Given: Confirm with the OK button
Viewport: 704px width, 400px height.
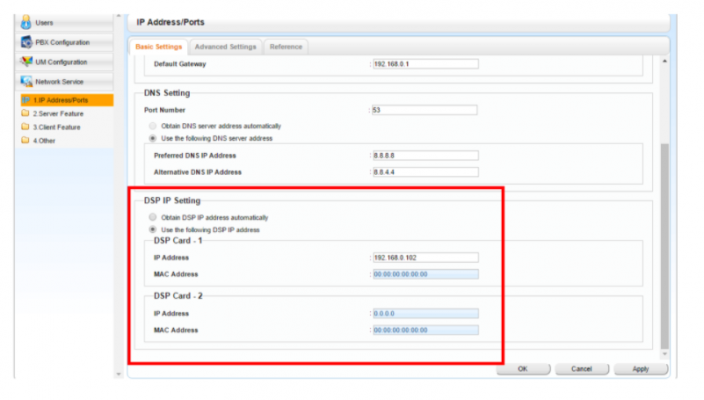Looking at the screenshot, I should (x=522, y=369).
